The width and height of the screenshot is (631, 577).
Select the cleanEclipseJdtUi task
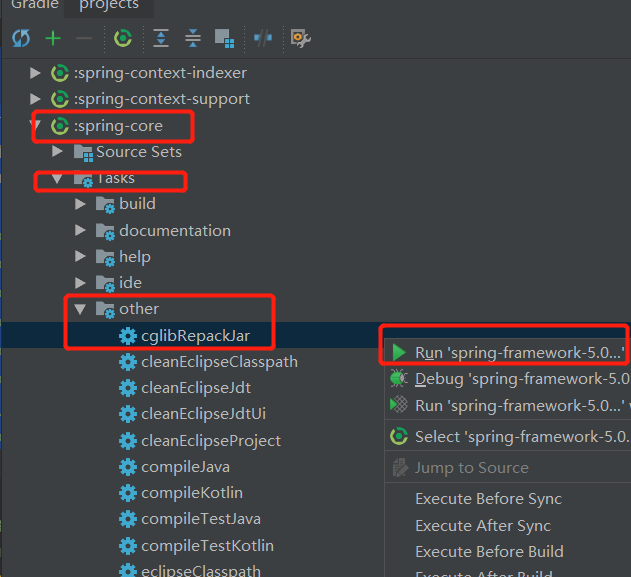(x=203, y=414)
